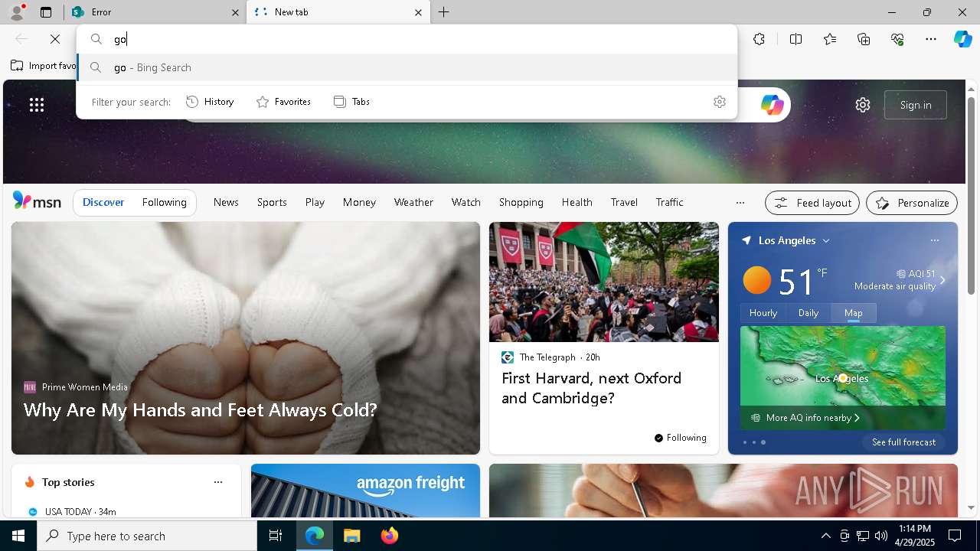The width and height of the screenshot is (980, 551).
Task: Open Browser essentials heart icon
Action: tap(898, 39)
